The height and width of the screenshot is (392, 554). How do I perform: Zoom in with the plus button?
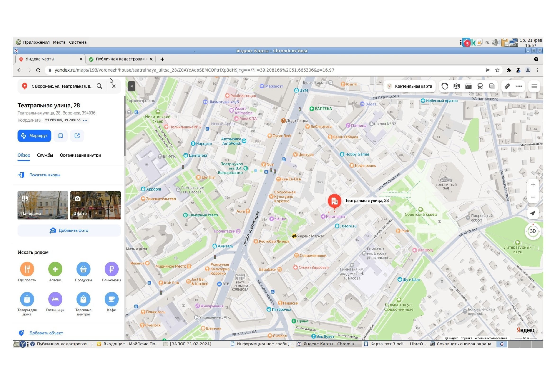(533, 185)
